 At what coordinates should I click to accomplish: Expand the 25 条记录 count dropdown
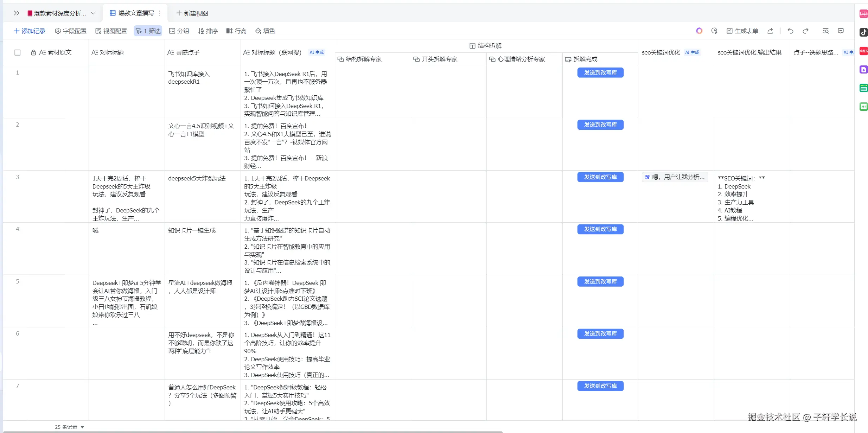click(82, 427)
